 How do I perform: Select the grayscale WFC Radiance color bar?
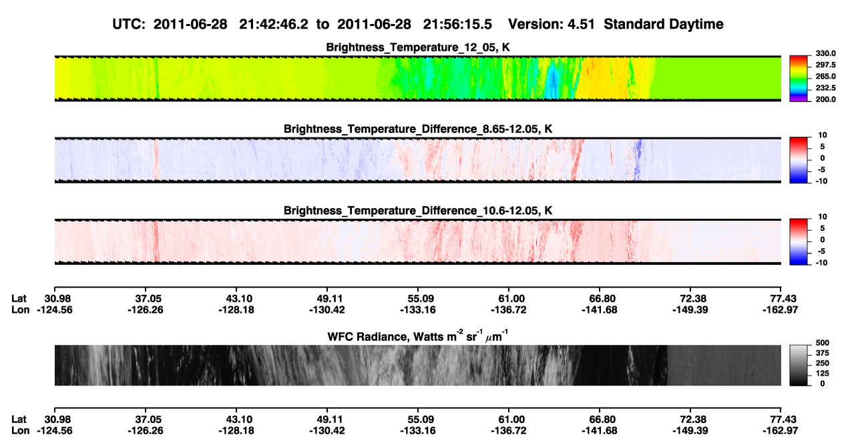point(799,365)
